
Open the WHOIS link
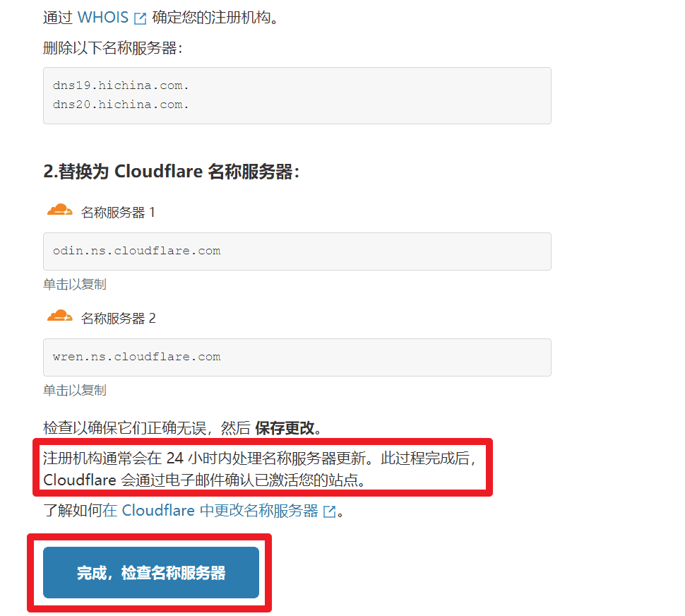click(103, 18)
